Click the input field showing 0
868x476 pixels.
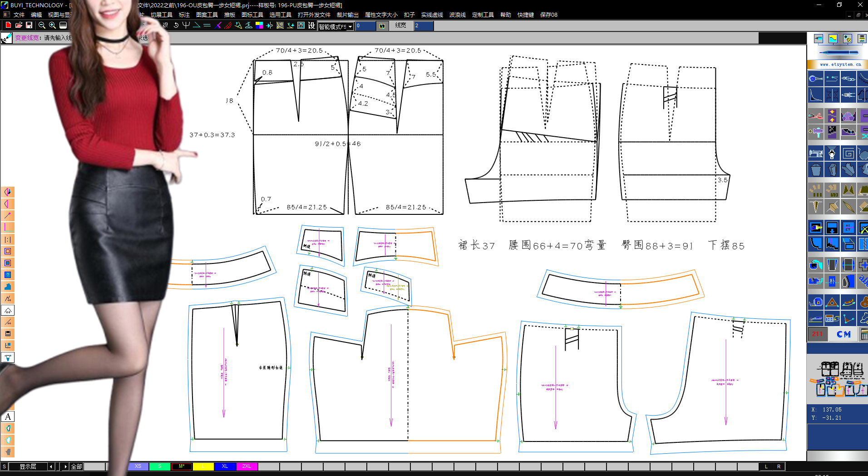tap(365, 26)
